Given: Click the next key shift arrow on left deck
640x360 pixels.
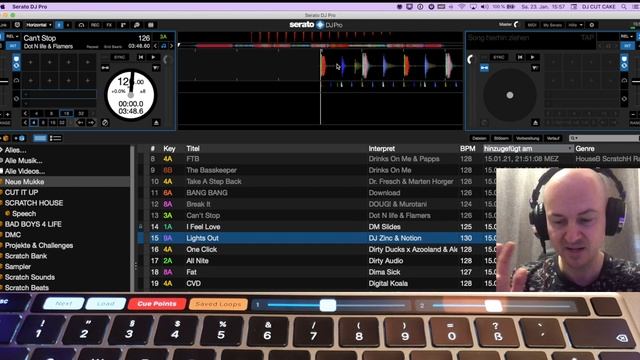Looking at the screenshot, I should (171, 46).
